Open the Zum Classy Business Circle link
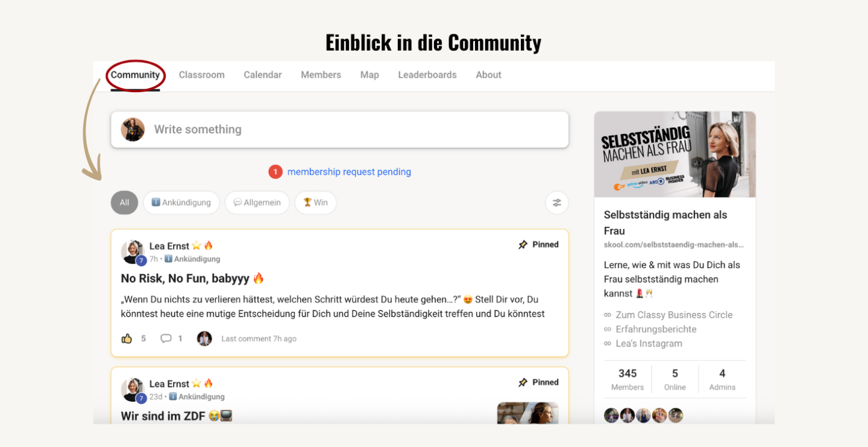 click(x=674, y=315)
